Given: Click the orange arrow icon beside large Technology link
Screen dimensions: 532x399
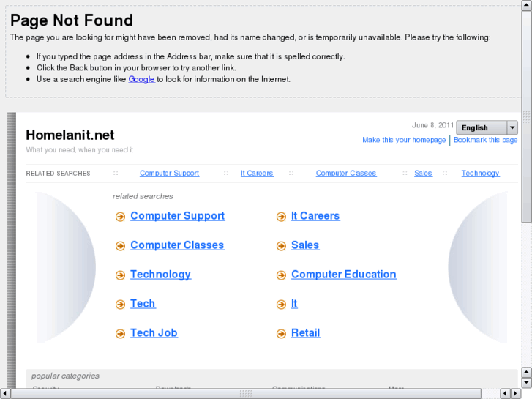Looking at the screenshot, I should click(x=120, y=275).
